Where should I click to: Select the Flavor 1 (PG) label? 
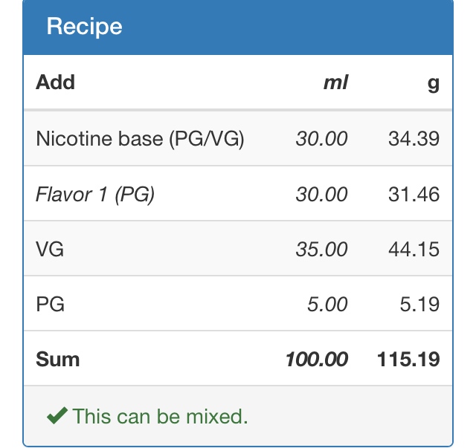pyautogui.click(x=95, y=194)
